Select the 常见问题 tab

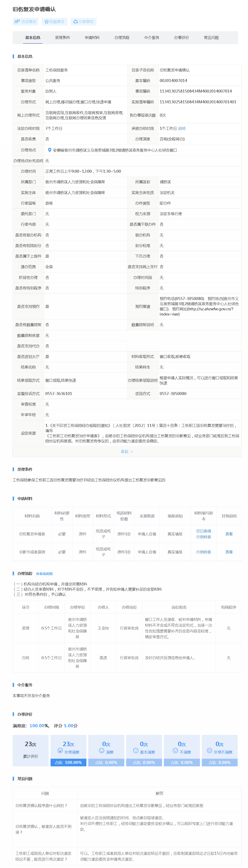211,37
